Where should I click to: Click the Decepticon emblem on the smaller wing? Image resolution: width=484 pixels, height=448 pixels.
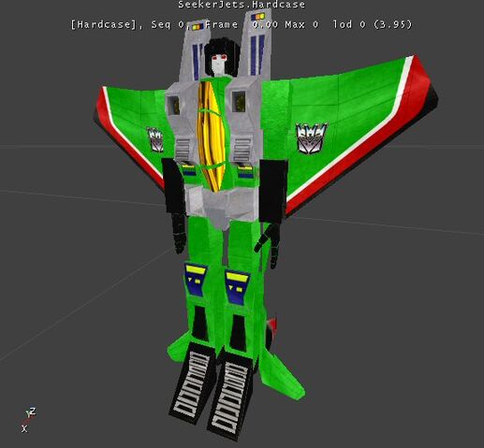pos(155,139)
